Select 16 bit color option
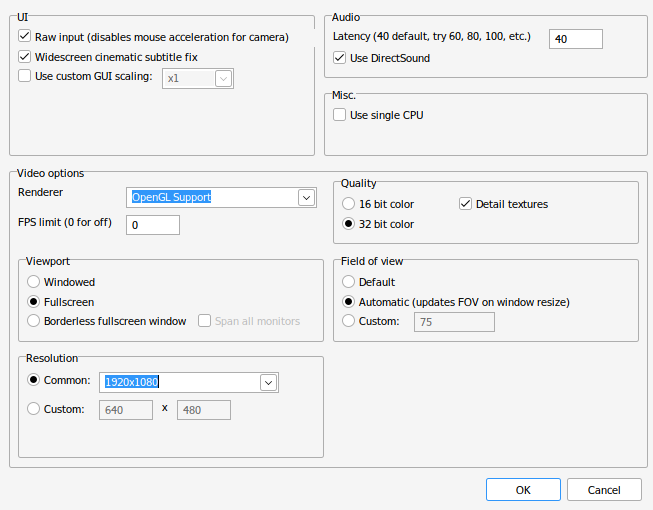The width and height of the screenshot is (653, 510). click(x=348, y=204)
